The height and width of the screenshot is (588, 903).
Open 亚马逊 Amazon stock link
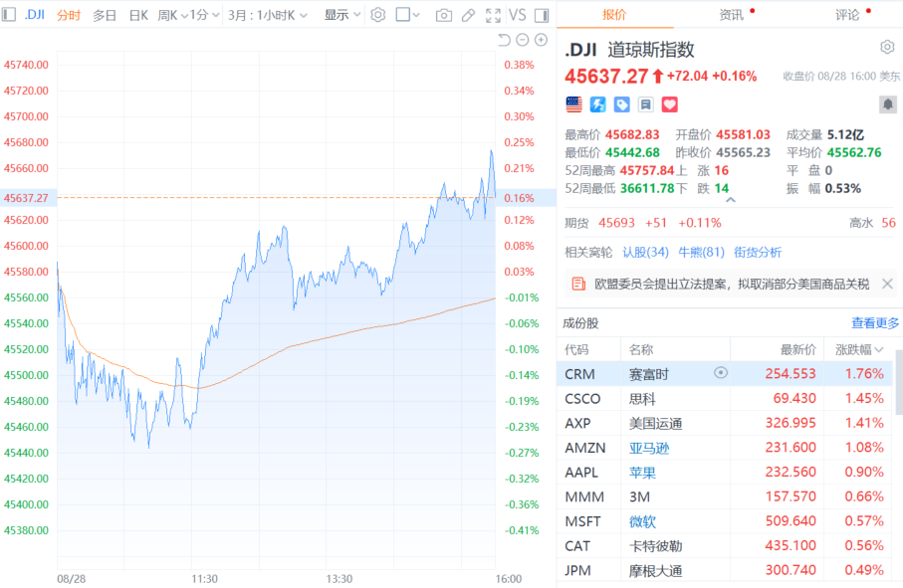(x=649, y=448)
